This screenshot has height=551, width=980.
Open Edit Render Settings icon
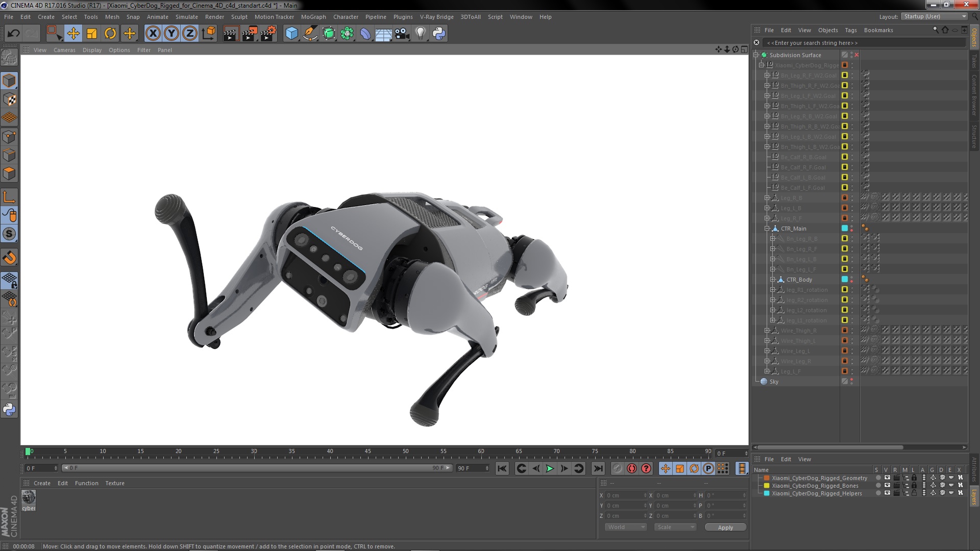point(268,34)
